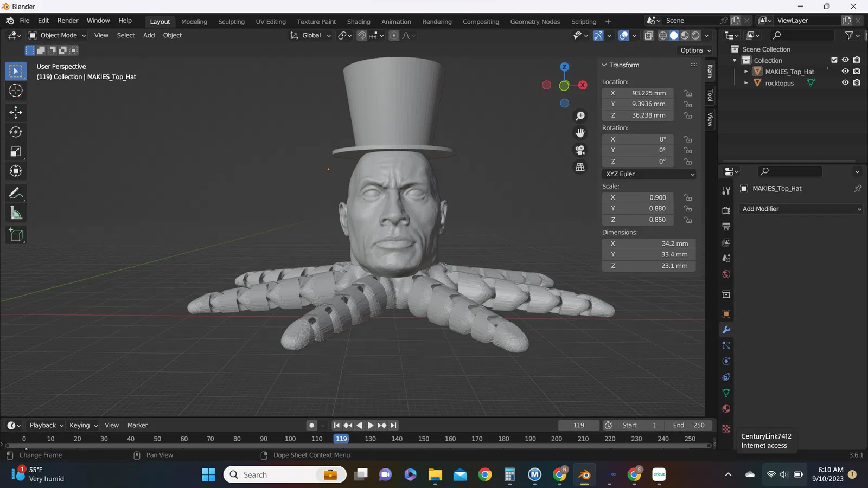Hide the rocktopus object in viewport
The width and height of the screenshot is (868, 488).
[x=845, y=83]
